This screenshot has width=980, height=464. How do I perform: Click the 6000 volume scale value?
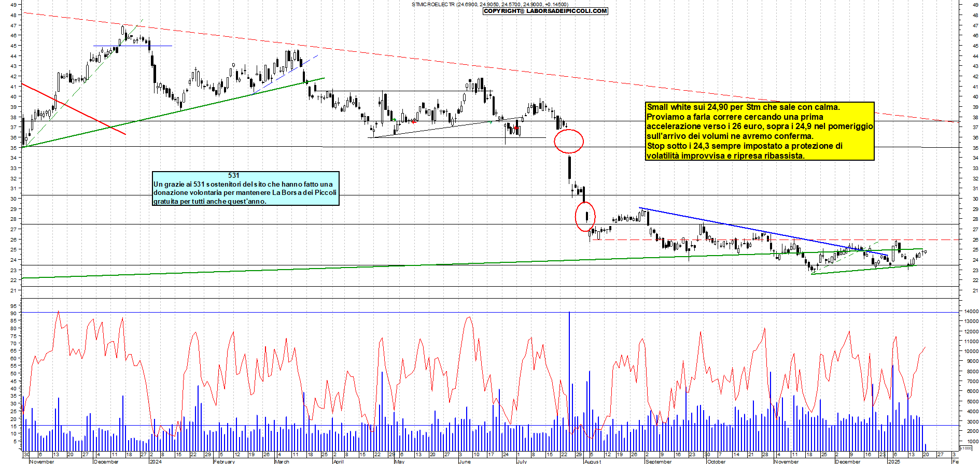tap(973, 391)
